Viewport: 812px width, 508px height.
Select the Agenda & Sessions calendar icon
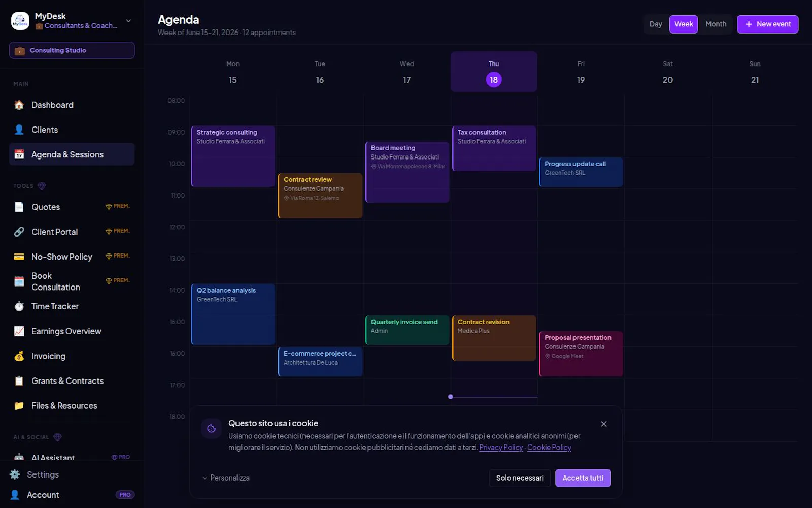coord(19,154)
